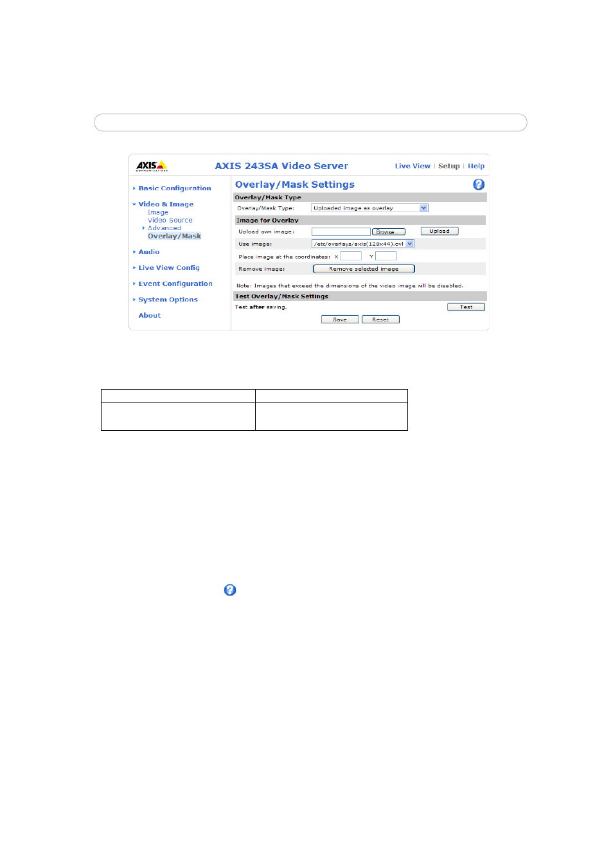Viewport: 613px width, 868px height.
Task: Click the X coordinate input field
Action: pyautogui.click(x=351, y=256)
